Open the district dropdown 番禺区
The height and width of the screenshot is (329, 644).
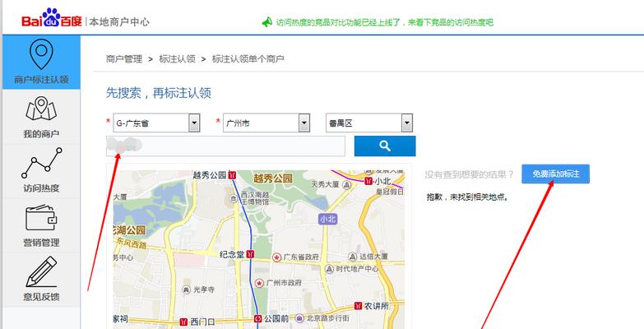[x=369, y=123]
